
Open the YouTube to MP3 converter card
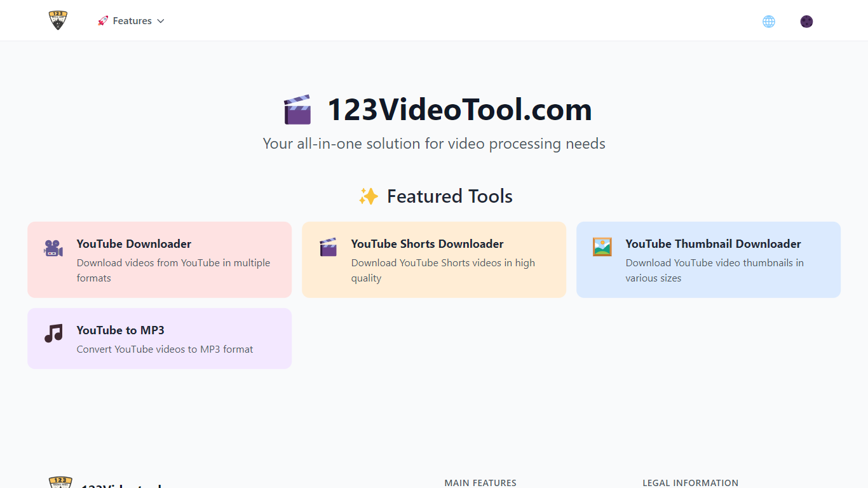159,338
